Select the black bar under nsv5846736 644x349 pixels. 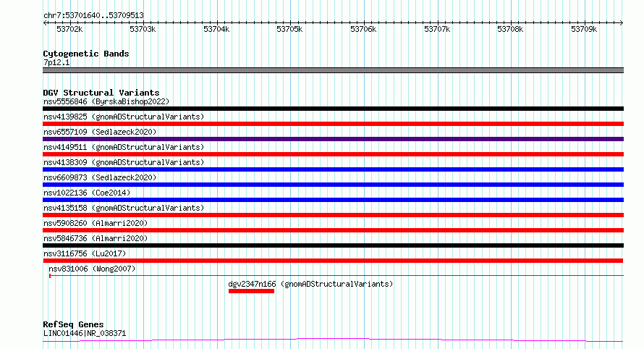(x=333, y=246)
